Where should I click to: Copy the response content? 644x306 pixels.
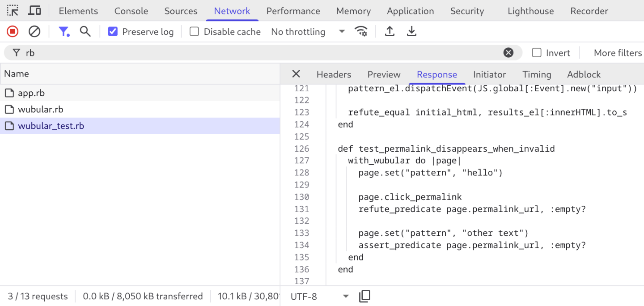365,296
